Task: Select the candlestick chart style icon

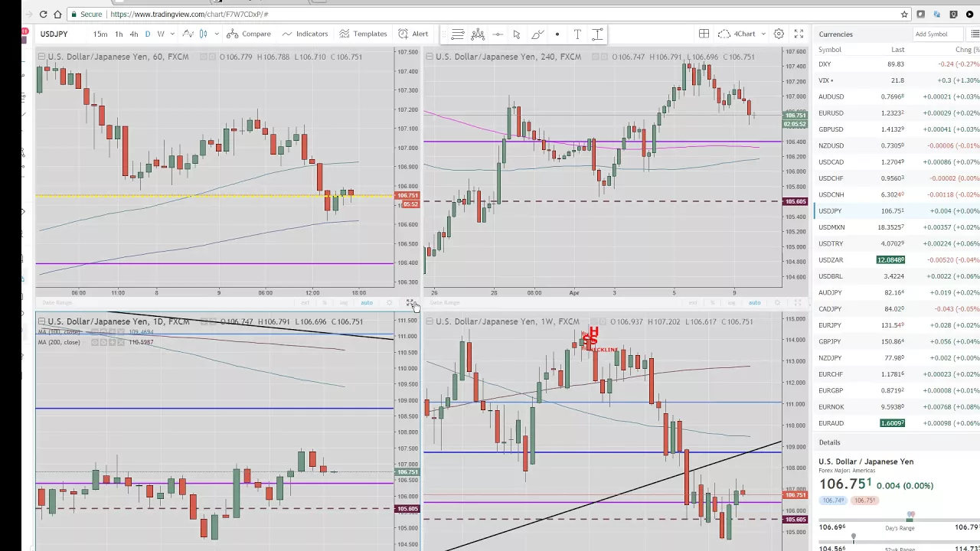Action: click(203, 34)
